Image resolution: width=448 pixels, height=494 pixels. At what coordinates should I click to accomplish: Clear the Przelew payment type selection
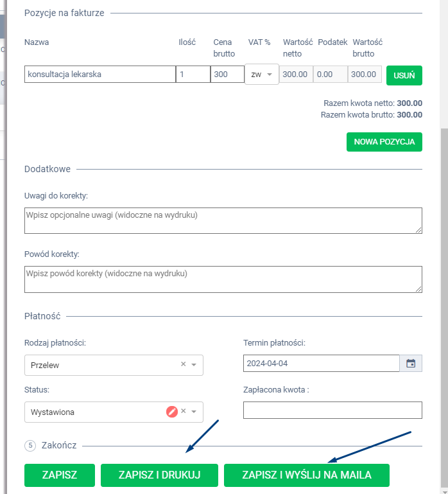click(x=183, y=364)
